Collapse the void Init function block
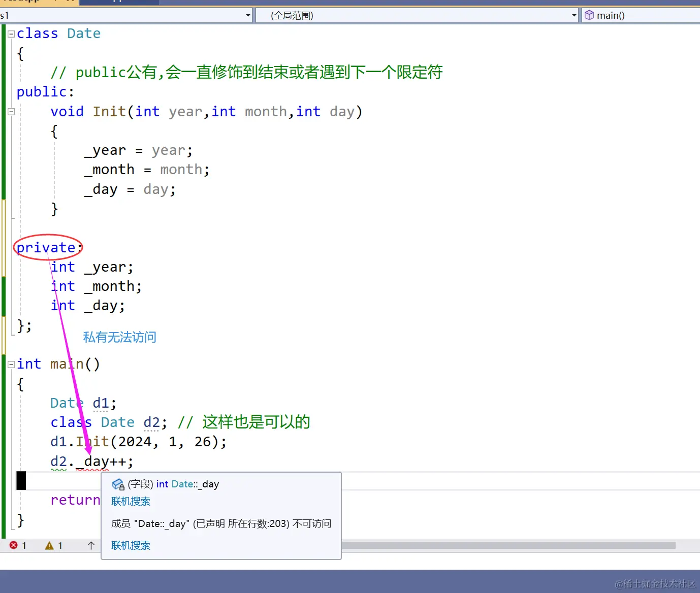 [x=11, y=112]
